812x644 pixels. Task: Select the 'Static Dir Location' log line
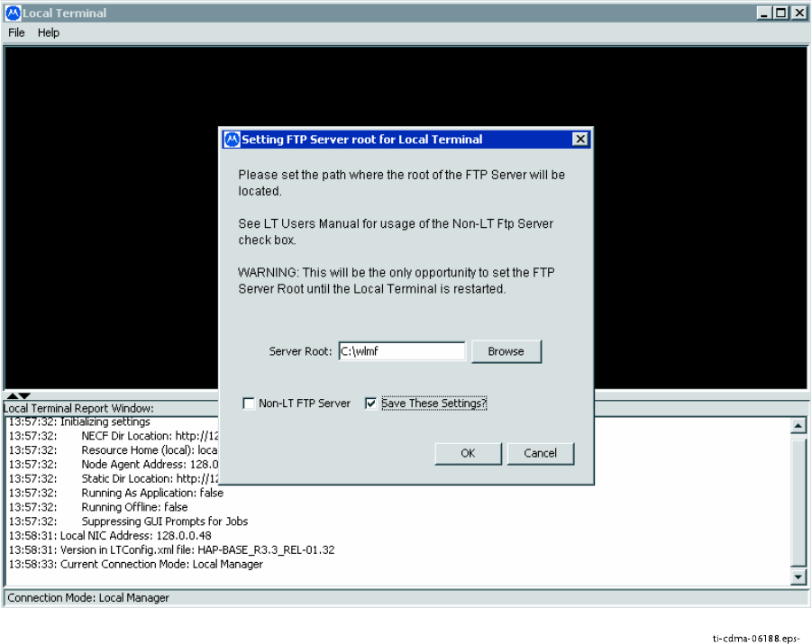coord(114,479)
